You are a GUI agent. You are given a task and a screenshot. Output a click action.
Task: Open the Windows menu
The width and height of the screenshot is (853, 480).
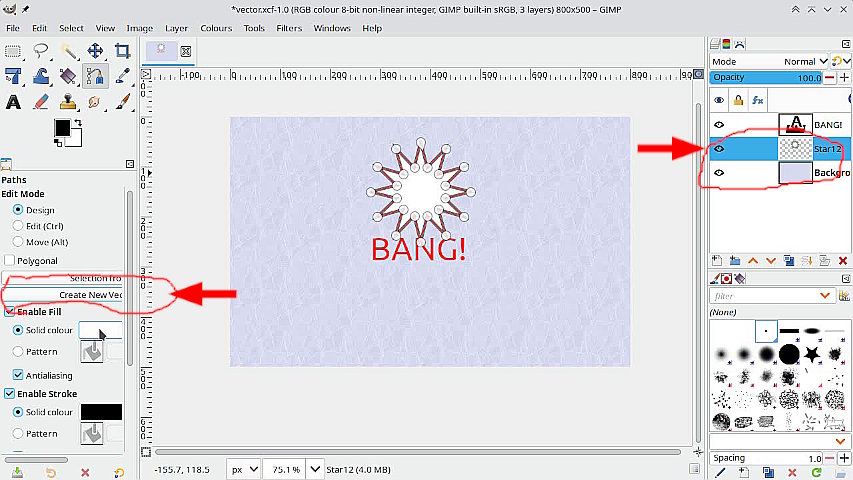(x=332, y=28)
